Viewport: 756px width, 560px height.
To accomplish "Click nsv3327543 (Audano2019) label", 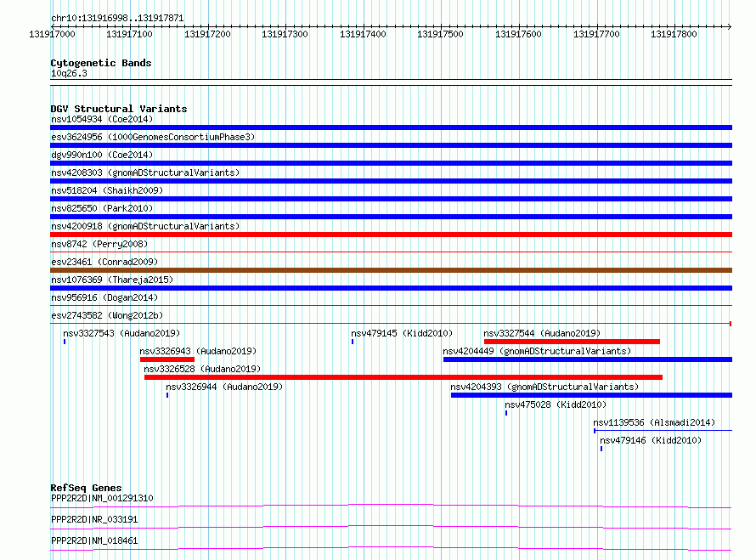I will 121,333.
